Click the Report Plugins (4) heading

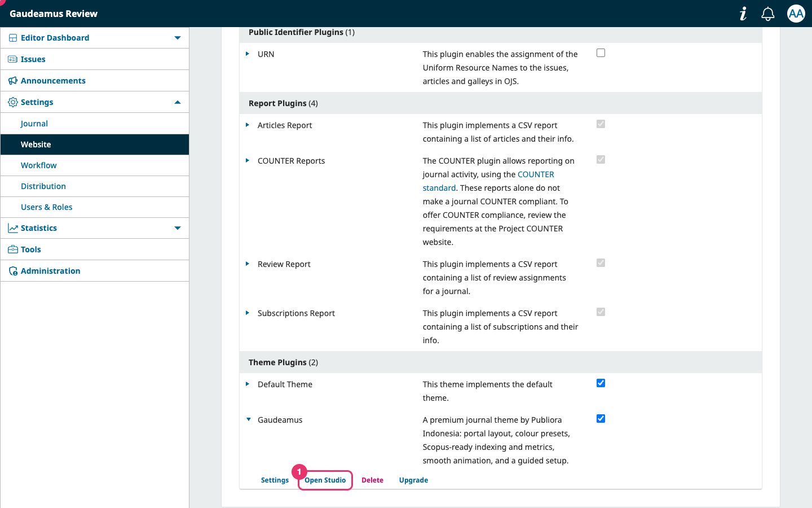(283, 103)
